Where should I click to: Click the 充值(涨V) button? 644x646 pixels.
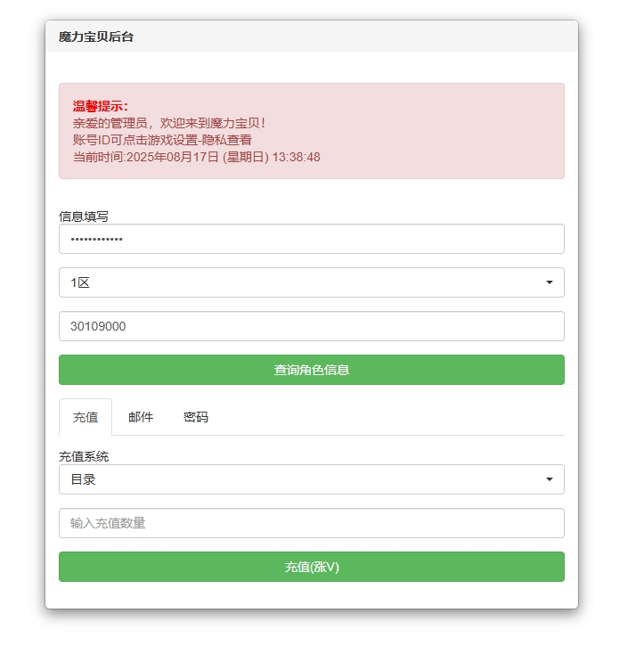pyautogui.click(x=311, y=567)
